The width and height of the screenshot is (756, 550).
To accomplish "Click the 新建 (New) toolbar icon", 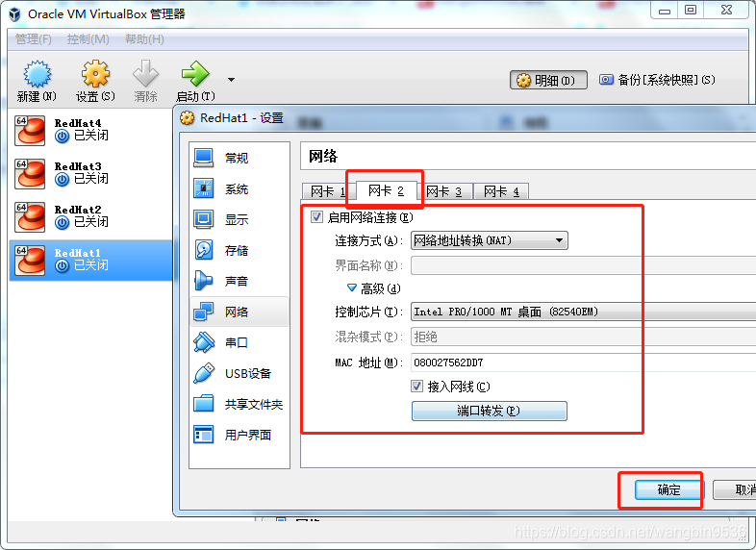I will click(37, 74).
